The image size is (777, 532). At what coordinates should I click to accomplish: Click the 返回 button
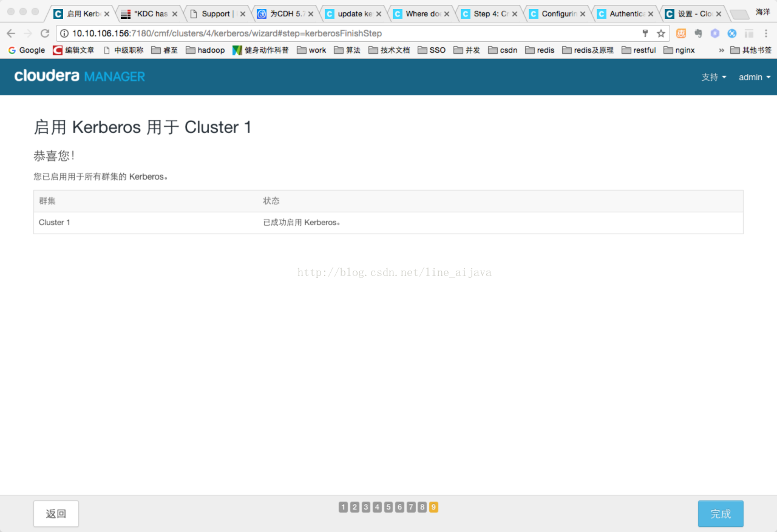(56, 514)
